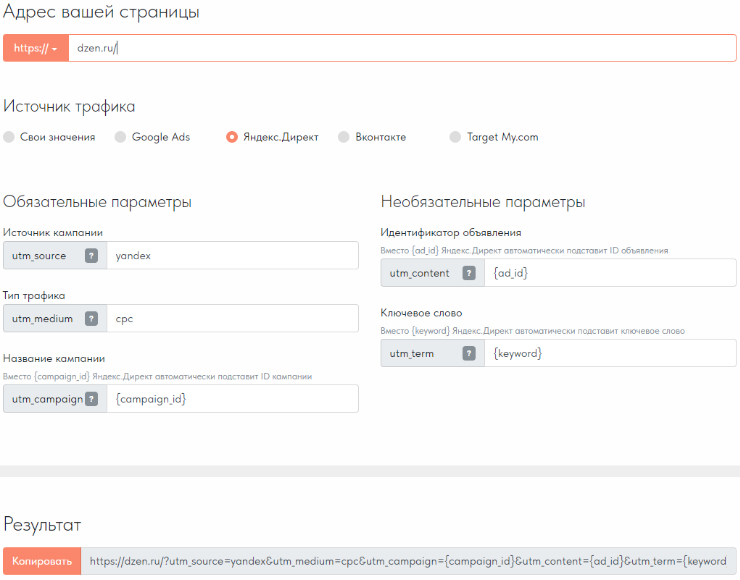Click help icon next to utm_medium

pyautogui.click(x=91, y=319)
